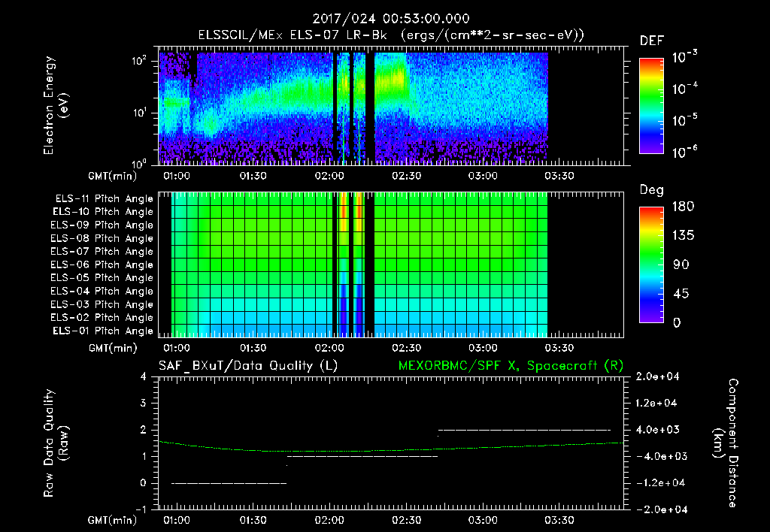Click the 10^2 energy tick label

(140, 61)
